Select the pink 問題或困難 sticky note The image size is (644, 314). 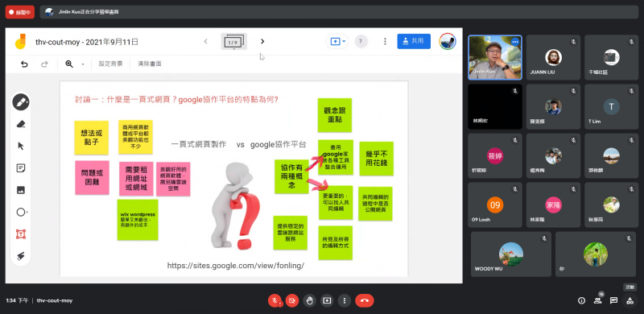[92, 178]
